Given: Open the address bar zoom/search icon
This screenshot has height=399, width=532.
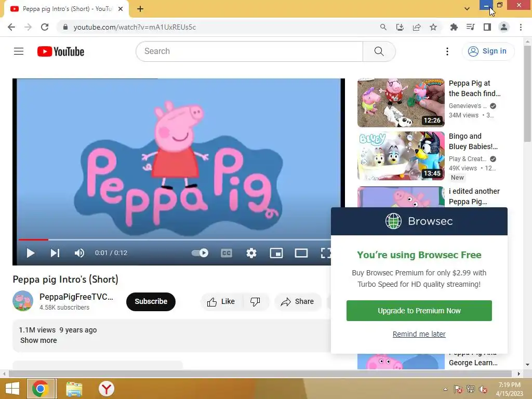Looking at the screenshot, I should 383,27.
